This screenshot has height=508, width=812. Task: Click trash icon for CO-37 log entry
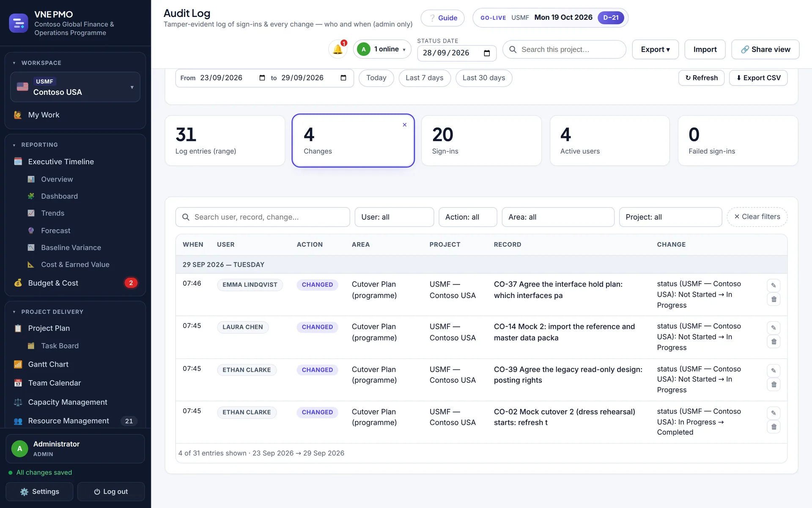tap(774, 299)
